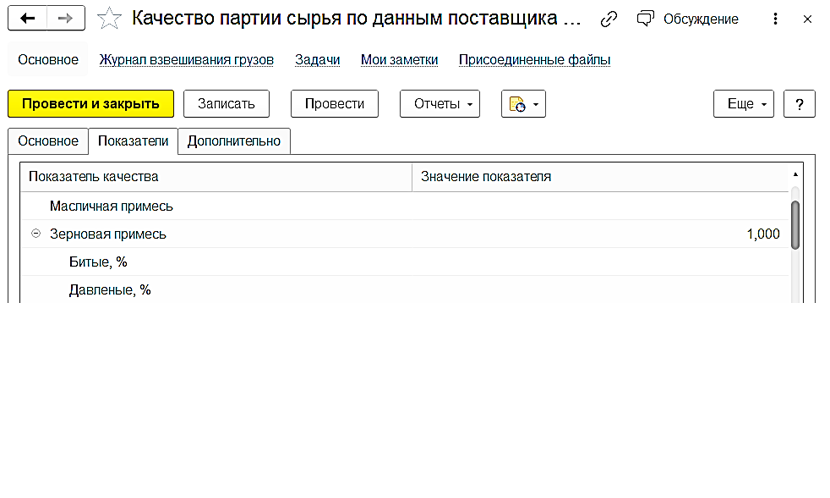830x498 pixels.
Task: Collapse the Зерновая примесь tree node
Action: pyautogui.click(x=35, y=233)
